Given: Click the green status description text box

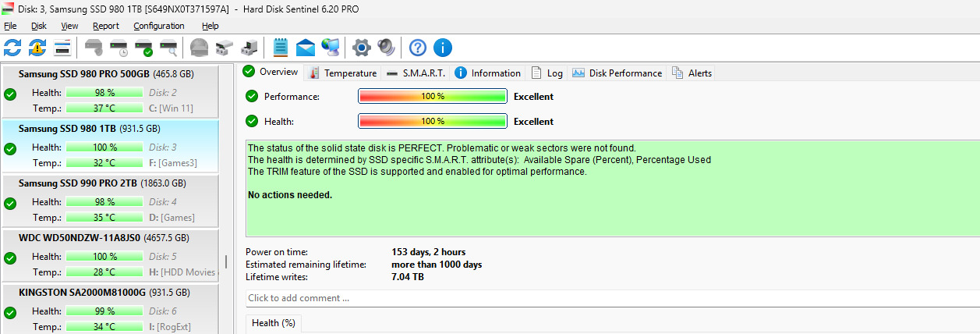Looking at the screenshot, I should pyautogui.click(x=612, y=188).
